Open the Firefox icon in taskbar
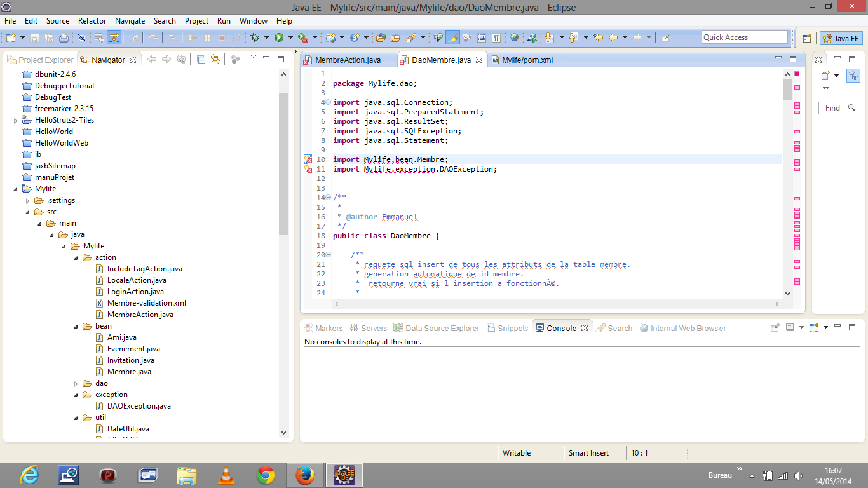868x488 pixels. [x=305, y=475]
